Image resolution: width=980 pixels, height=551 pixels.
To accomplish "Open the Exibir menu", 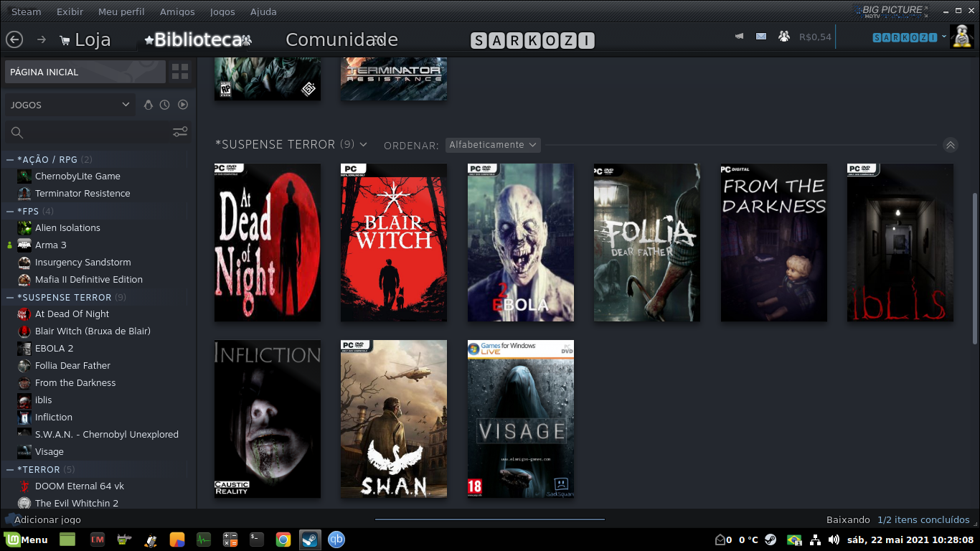I will pyautogui.click(x=70, y=11).
